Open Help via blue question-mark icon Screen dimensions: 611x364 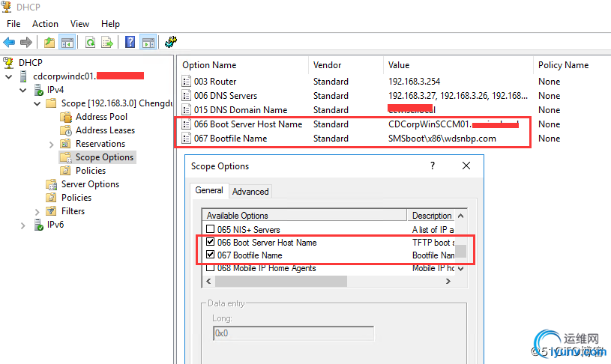(x=130, y=42)
